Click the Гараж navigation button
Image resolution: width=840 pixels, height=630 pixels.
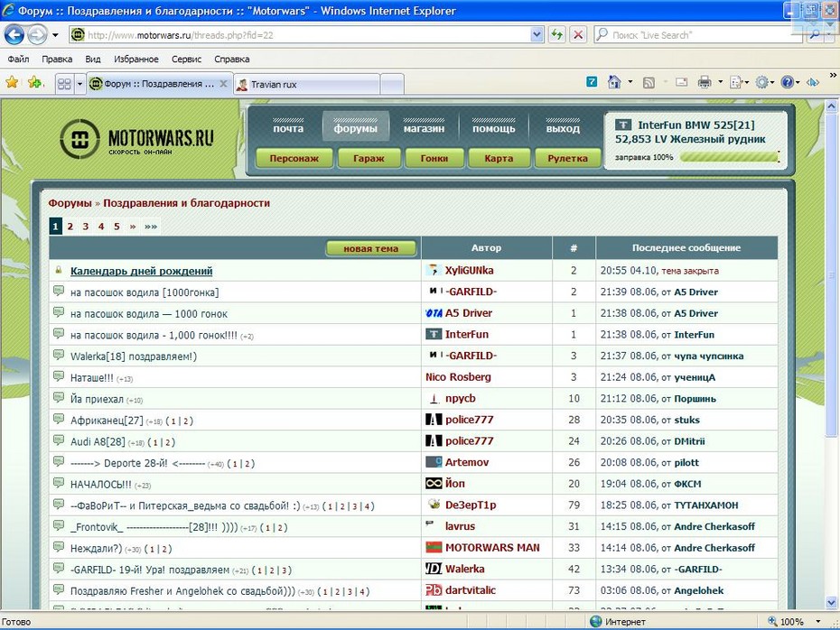369,158
